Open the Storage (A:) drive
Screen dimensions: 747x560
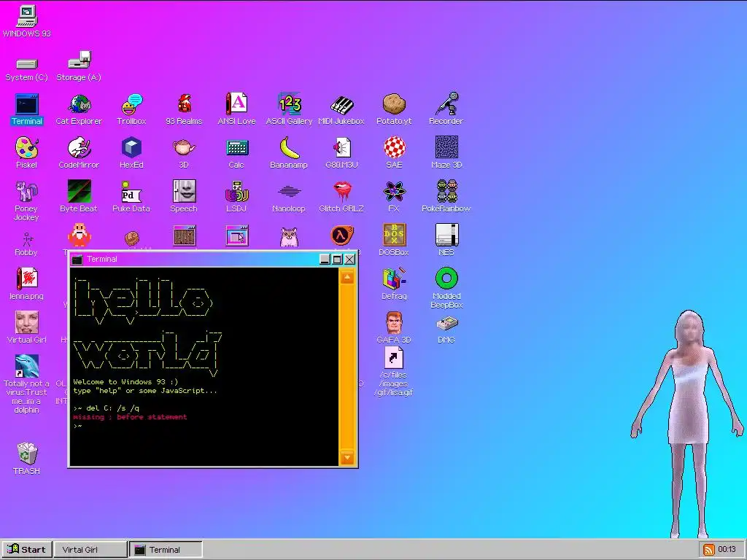[x=79, y=66]
